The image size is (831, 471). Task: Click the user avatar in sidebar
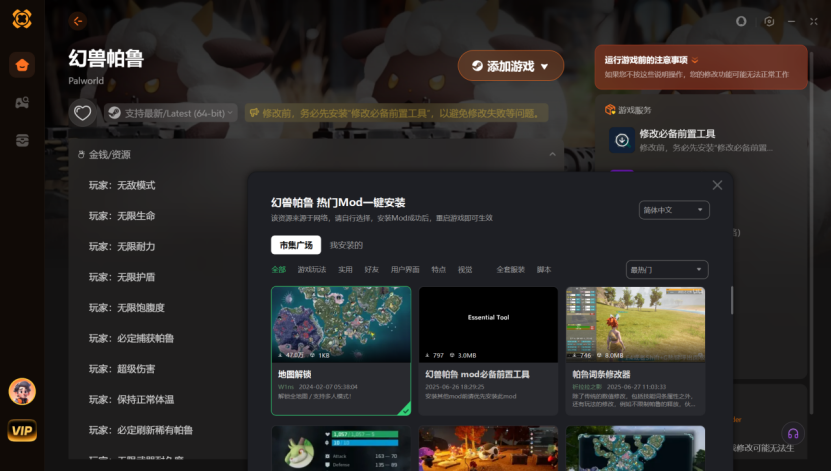pyautogui.click(x=22, y=392)
